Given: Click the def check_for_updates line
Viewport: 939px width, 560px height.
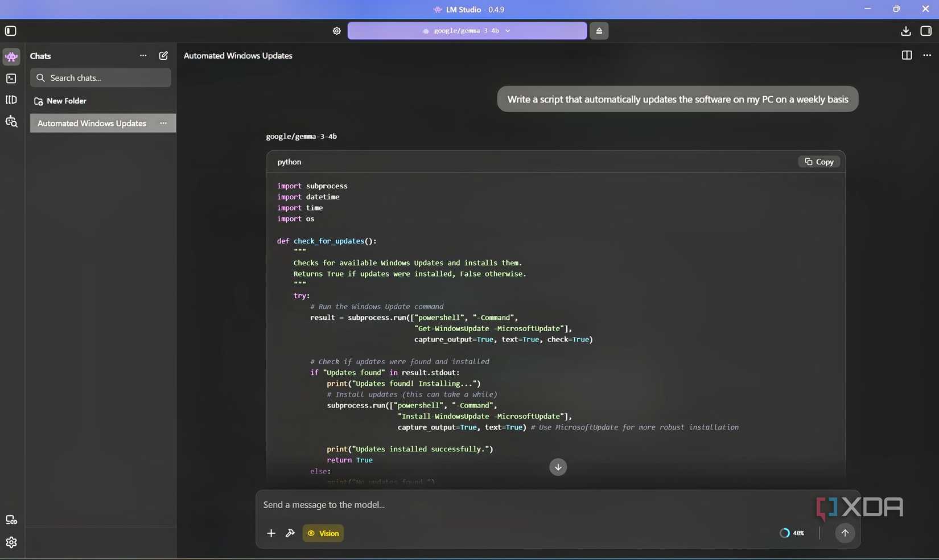Looking at the screenshot, I should click(x=327, y=241).
